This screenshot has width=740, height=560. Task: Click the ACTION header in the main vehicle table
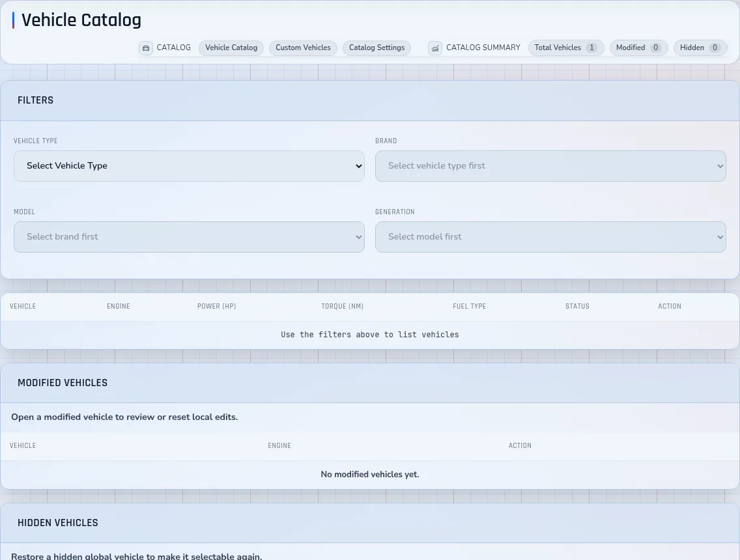point(670,306)
